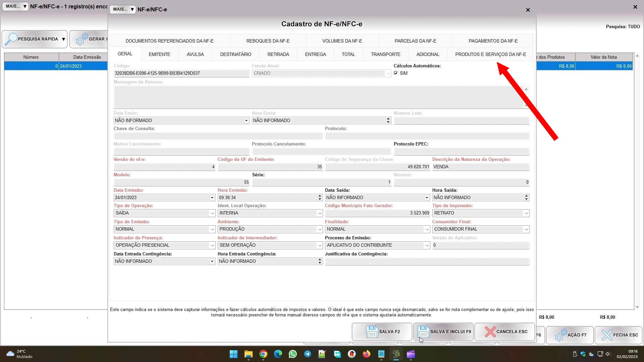Click FECHA ESC in background window

pyautogui.click(x=619, y=335)
